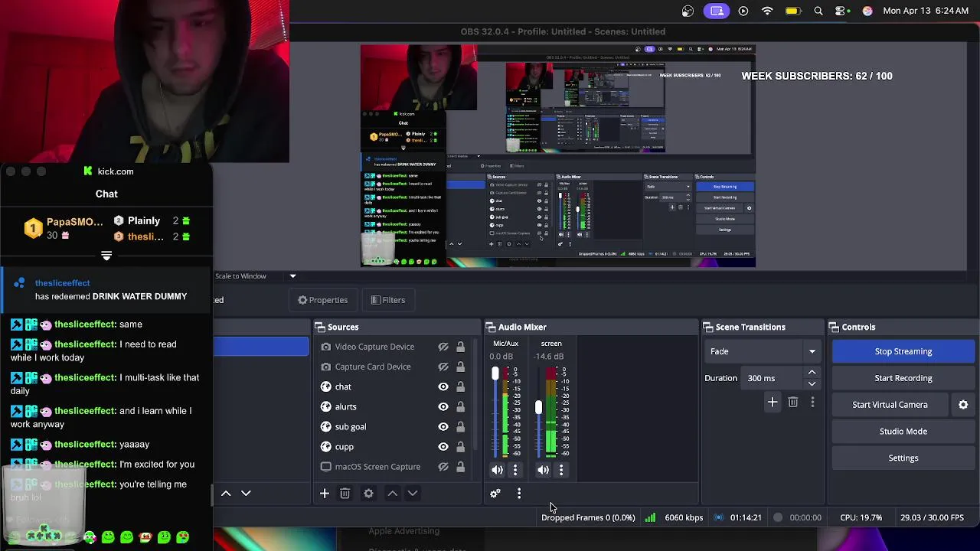Show the Capture Card Device source
This screenshot has width=980, height=551.
[443, 367]
